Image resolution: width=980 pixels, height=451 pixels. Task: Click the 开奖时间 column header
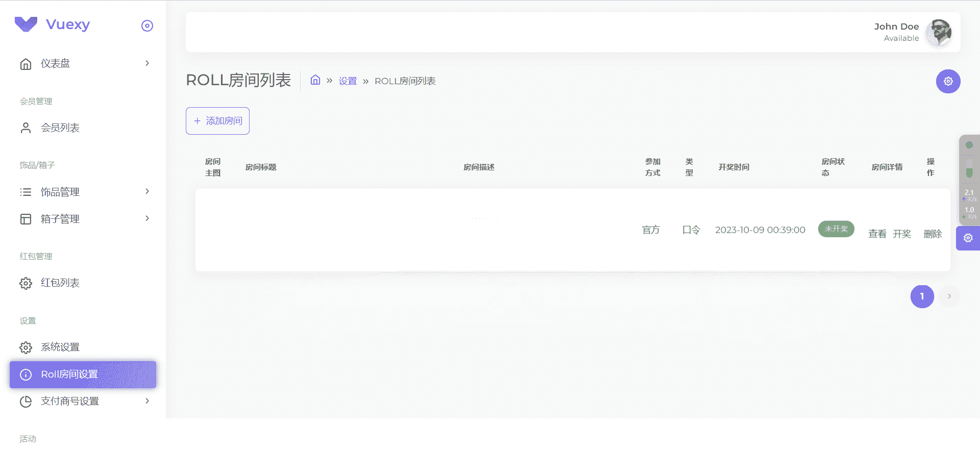[x=734, y=167]
